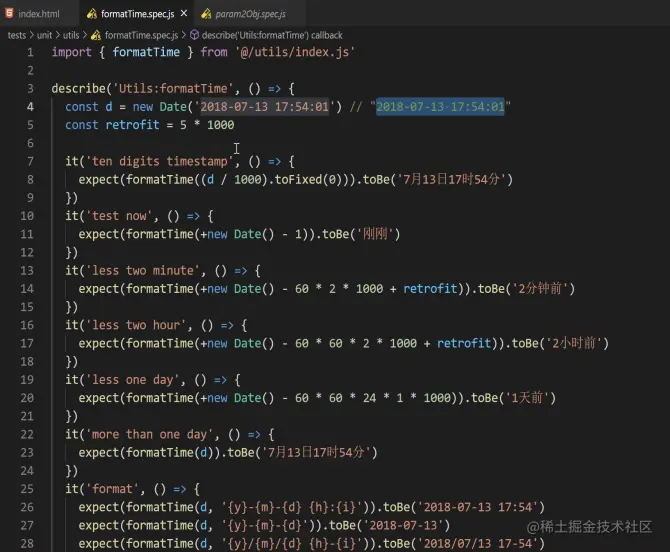Open the param2Obj.spec.js tab

click(x=250, y=14)
